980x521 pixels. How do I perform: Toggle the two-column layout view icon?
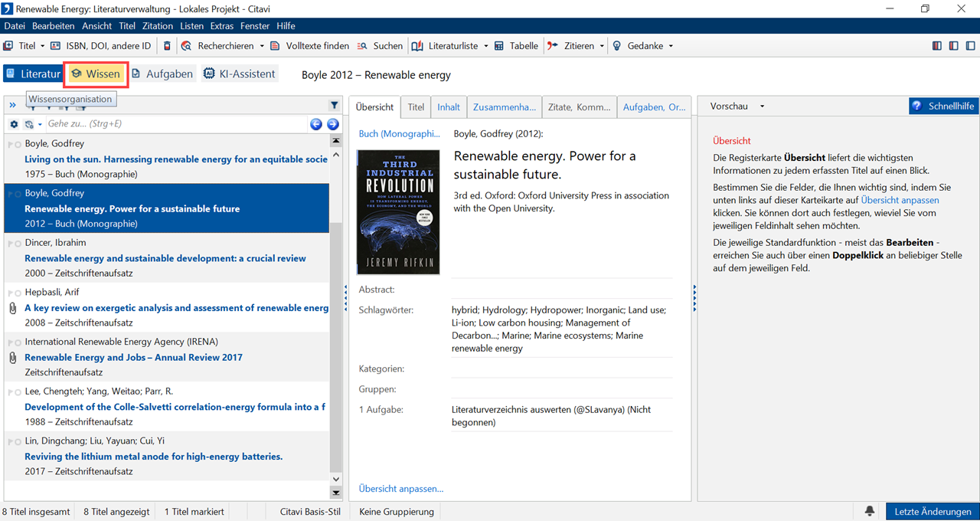click(953, 46)
